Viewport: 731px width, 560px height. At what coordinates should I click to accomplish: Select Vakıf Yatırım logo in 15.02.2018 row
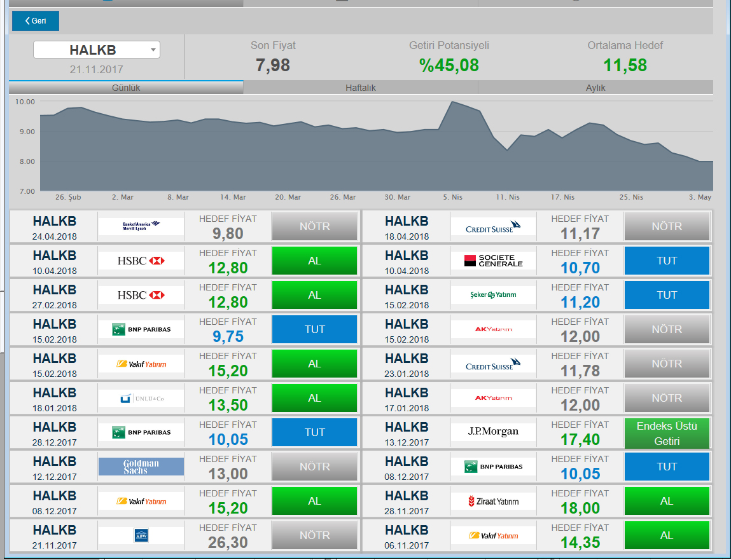tap(141, 364)
